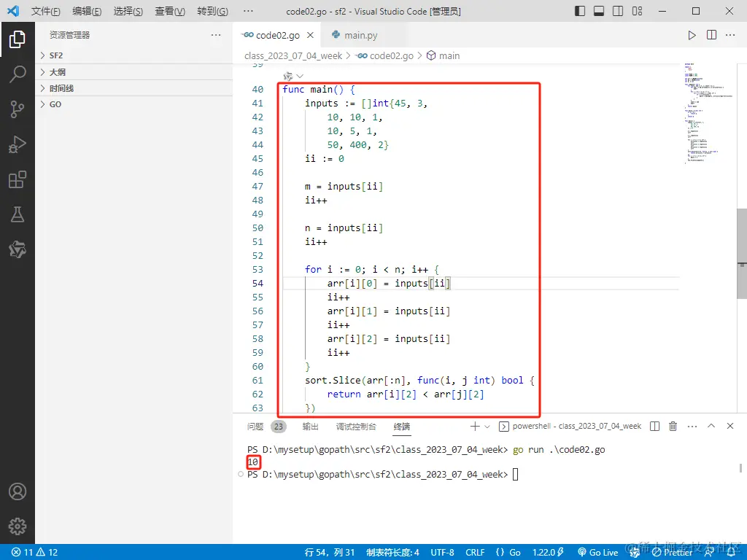Screen dimensions: 747x560
Task: Click breadcrumb main symbol
Action: coord(449,55)
